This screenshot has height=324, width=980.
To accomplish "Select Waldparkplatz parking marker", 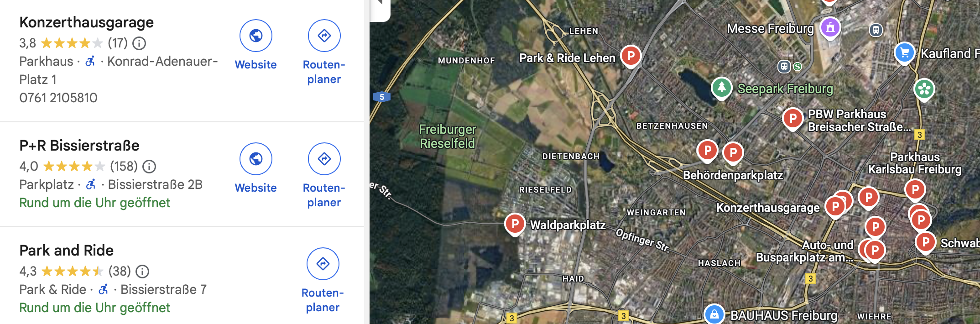I will coord(515,225).
